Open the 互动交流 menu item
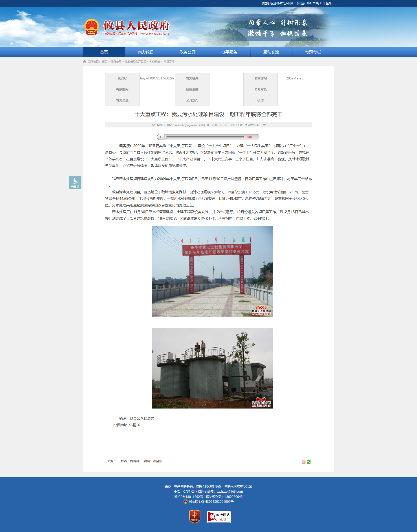The height and width of the screenshot is (532, 417). [271, 52]
